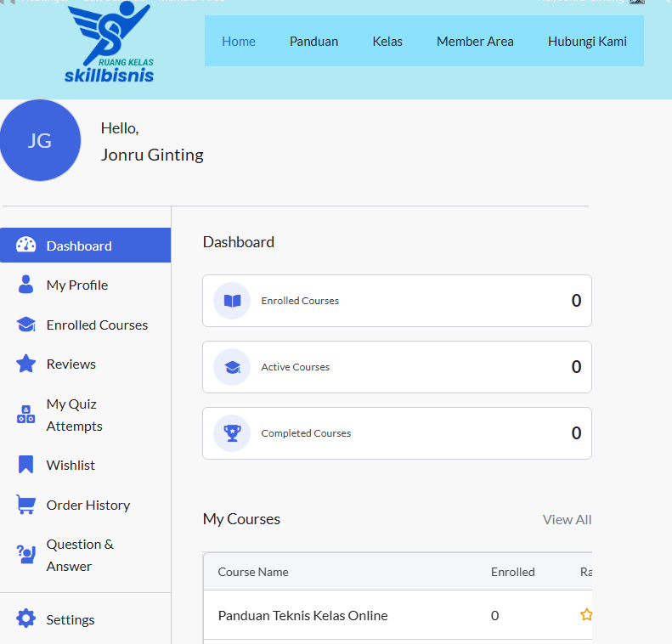
Task: Click the Enrolled Courses graduation cap icon
Action: tap(26, 325)
